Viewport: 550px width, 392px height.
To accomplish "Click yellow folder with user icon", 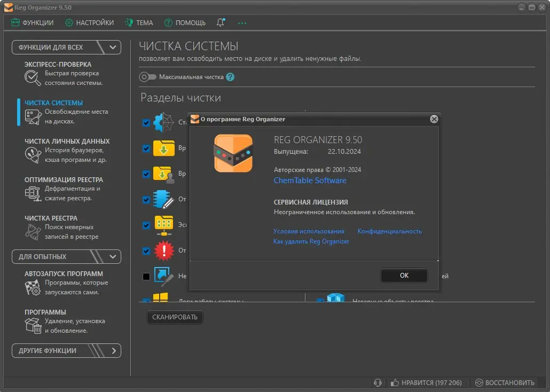I will 164,174.
